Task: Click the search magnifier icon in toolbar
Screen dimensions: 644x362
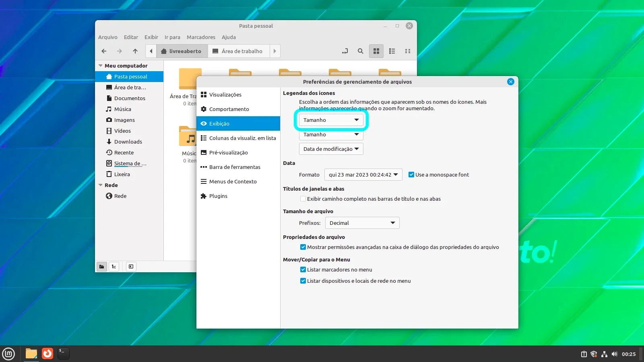Action: tap(360, 51)
